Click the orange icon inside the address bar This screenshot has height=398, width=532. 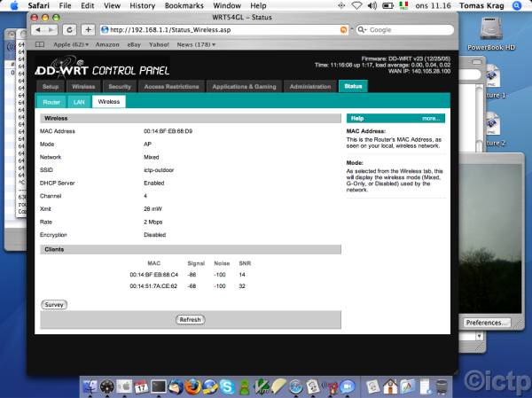[344, 29]
